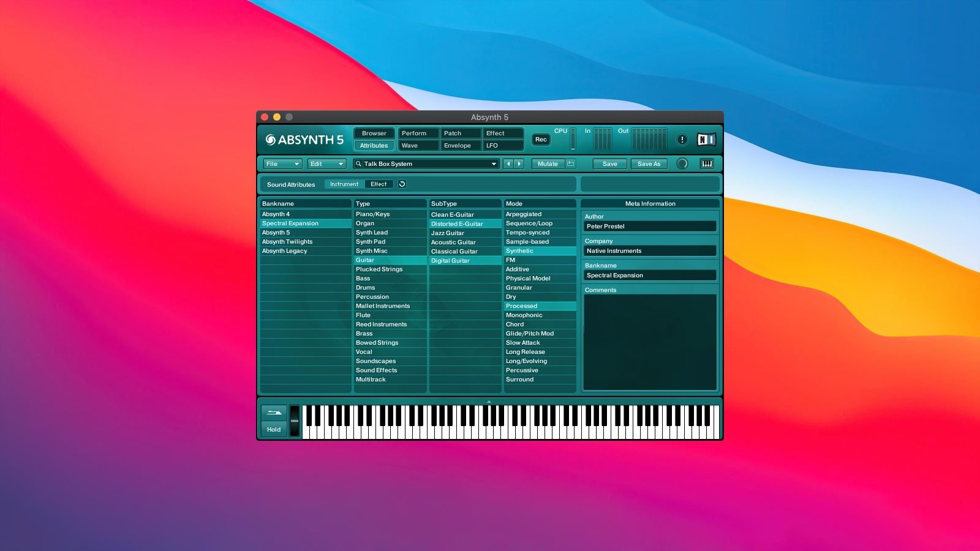Click the Native Instruments NI logo icon
980x551 pixels.
point(706,140)
